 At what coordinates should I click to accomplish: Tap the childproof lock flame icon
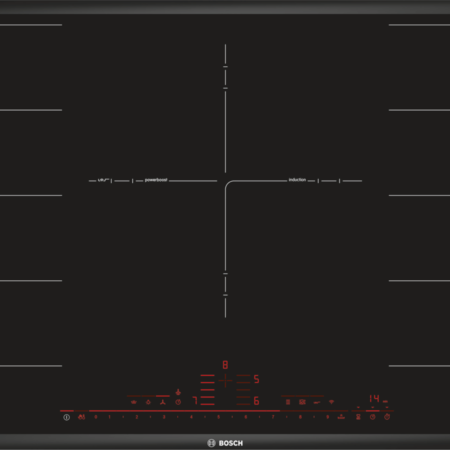point(81,417)
